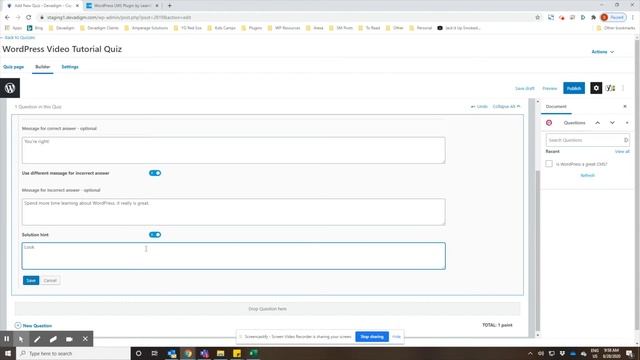The image size is (640, 360).
Task: Reload the browser page
Action: pos(29,18)
